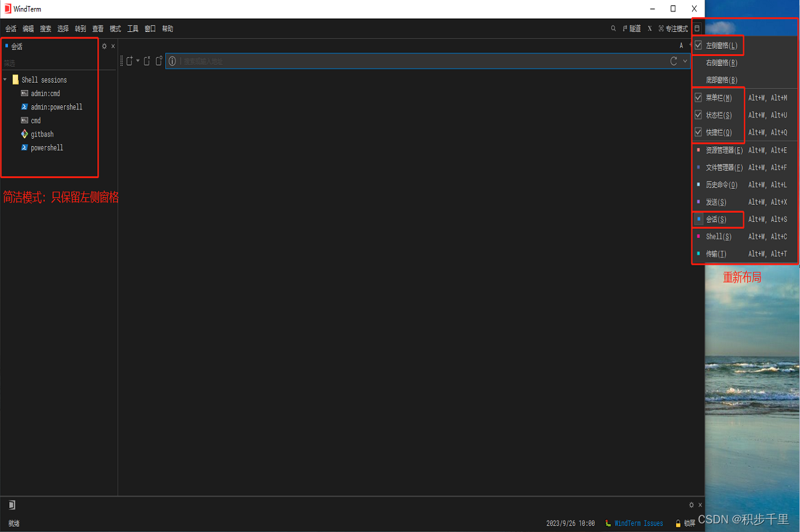The image size is (800, 532).
Task: Click the layout icon at top right
Action: [x=697, y=28]
